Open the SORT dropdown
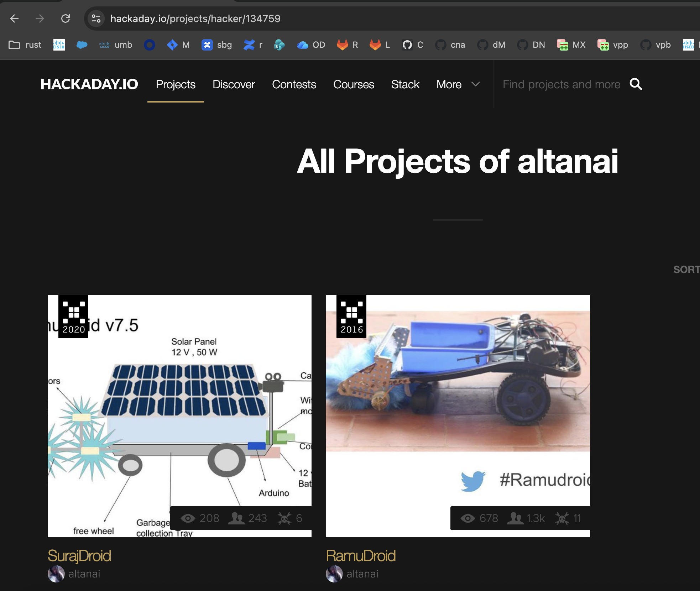Viewport: 700px width, 591px height. (x=686, y=270)
